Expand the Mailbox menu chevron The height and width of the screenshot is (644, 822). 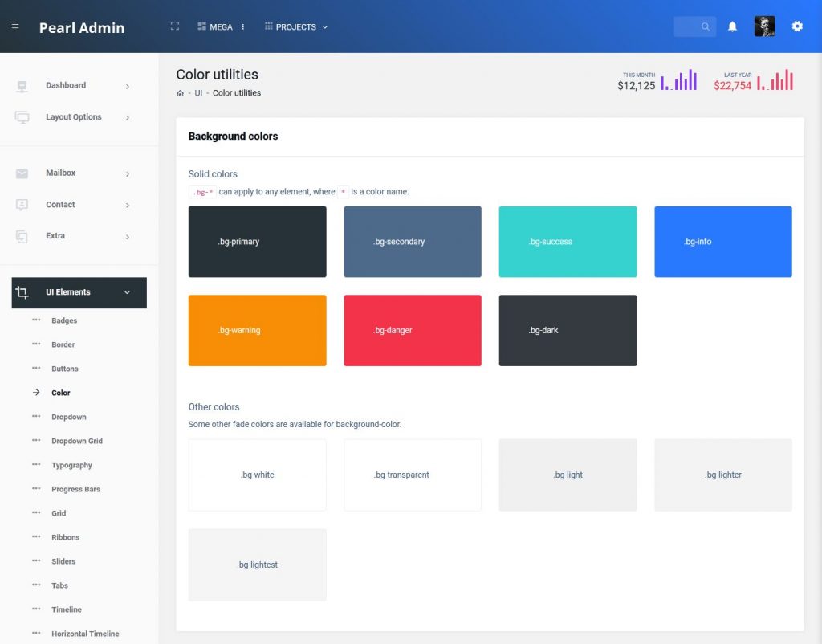tap(128, 174)
